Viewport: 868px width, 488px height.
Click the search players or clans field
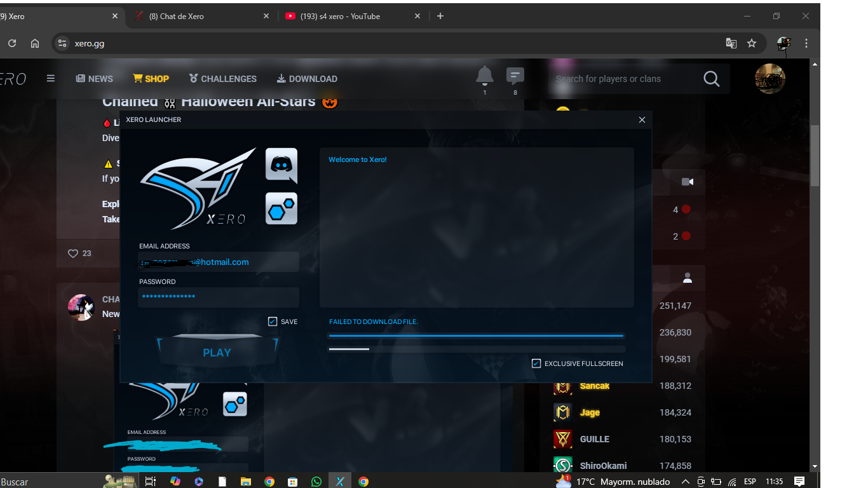pyautogui.click(x=623, y=79)
